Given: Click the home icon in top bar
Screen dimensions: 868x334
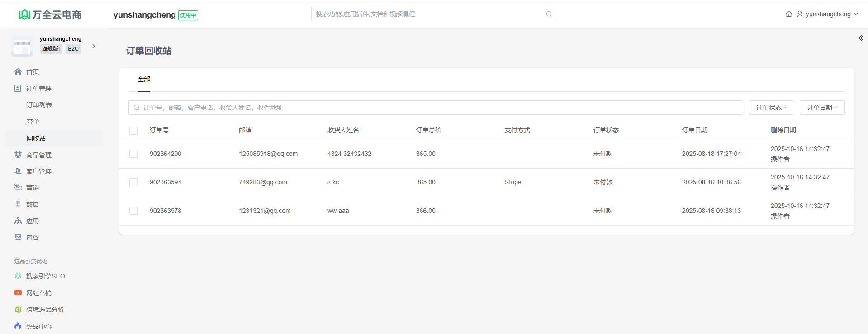Looking at the screenshot, I should (789, 14).
